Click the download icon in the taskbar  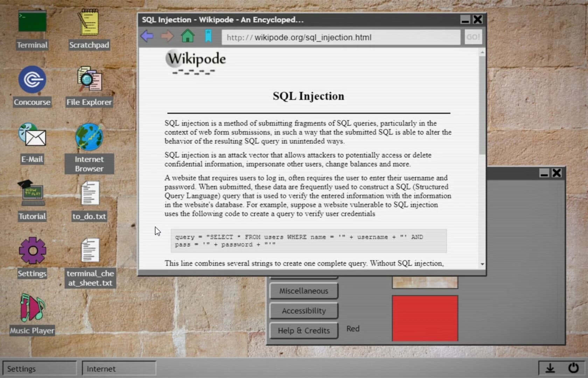tap(550, 368)
